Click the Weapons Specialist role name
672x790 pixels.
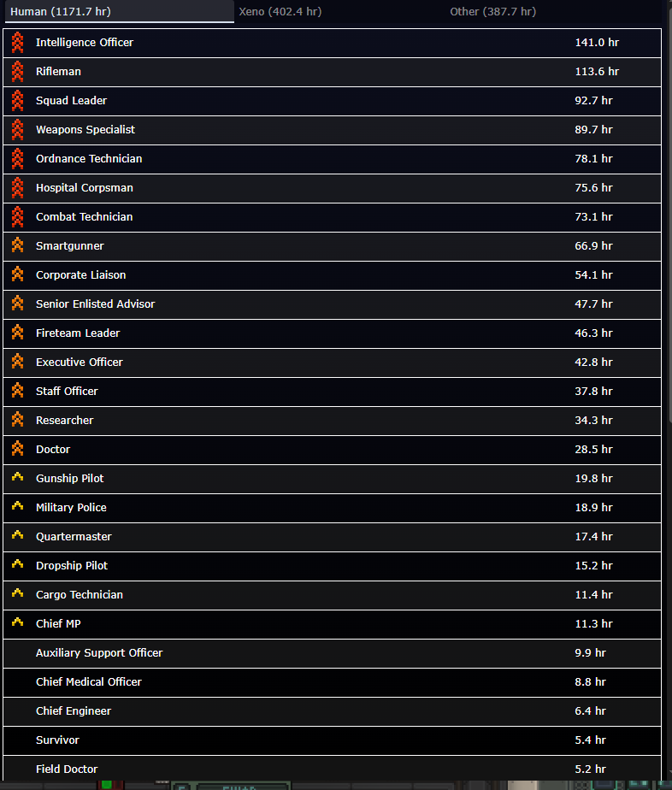pos(85,130)
